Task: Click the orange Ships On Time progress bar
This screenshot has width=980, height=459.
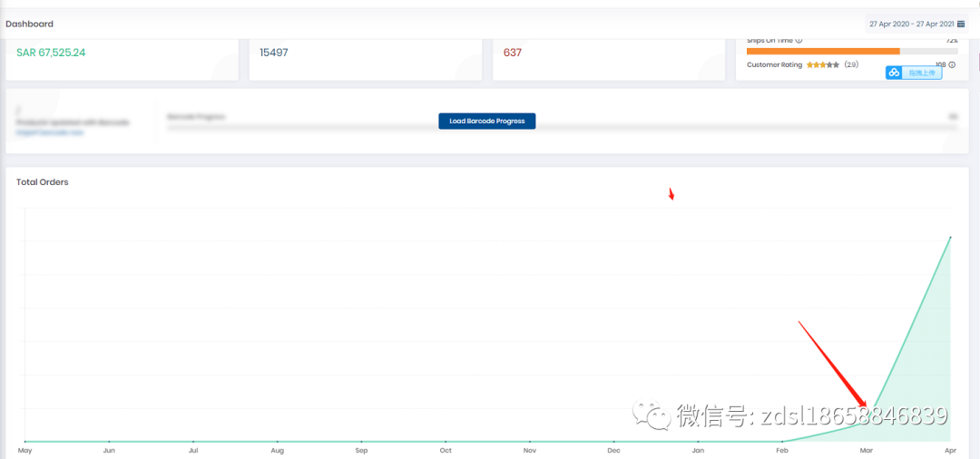Action: pyautogui.click(x=823, y=51)
